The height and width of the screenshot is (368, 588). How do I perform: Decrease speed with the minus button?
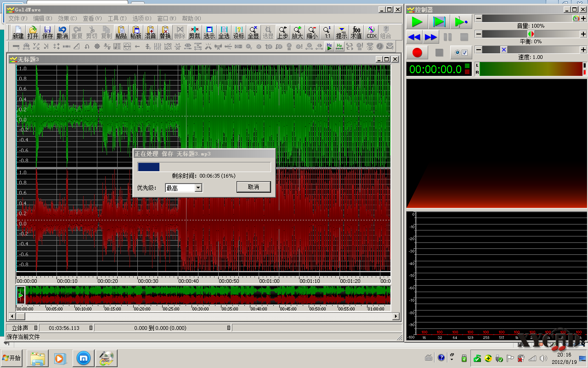pos(479,50)
